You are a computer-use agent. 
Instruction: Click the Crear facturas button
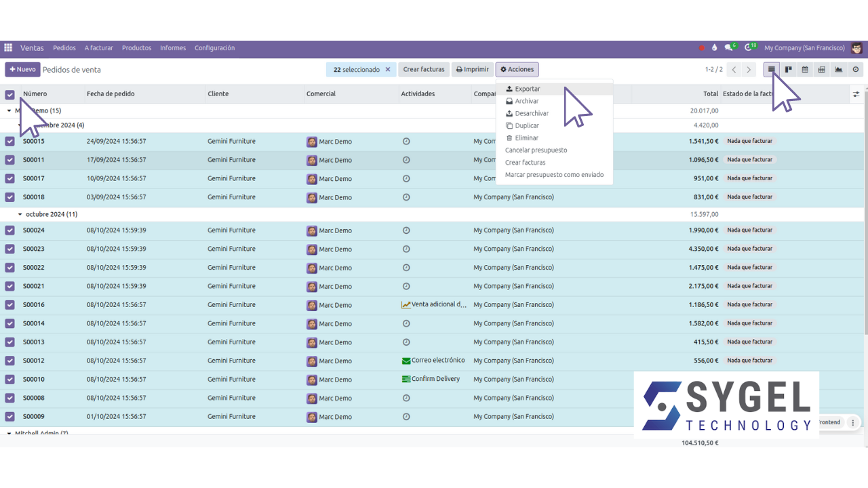(424, 69)
